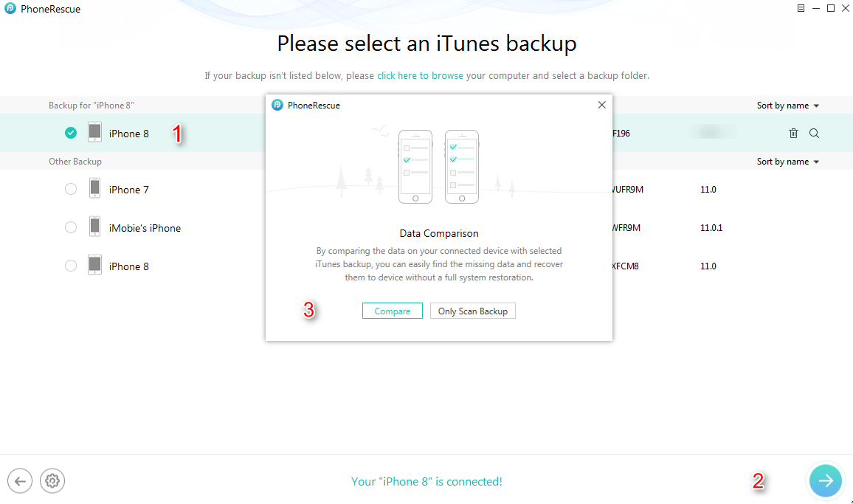The height and width of the screenshot is (504, 853).
Task: Click the Data Comparison heading
Action: point(439,233)
